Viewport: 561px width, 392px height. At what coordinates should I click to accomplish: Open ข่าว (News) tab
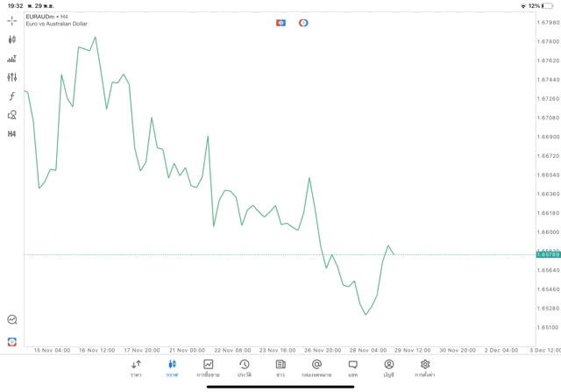pos(280,367)
